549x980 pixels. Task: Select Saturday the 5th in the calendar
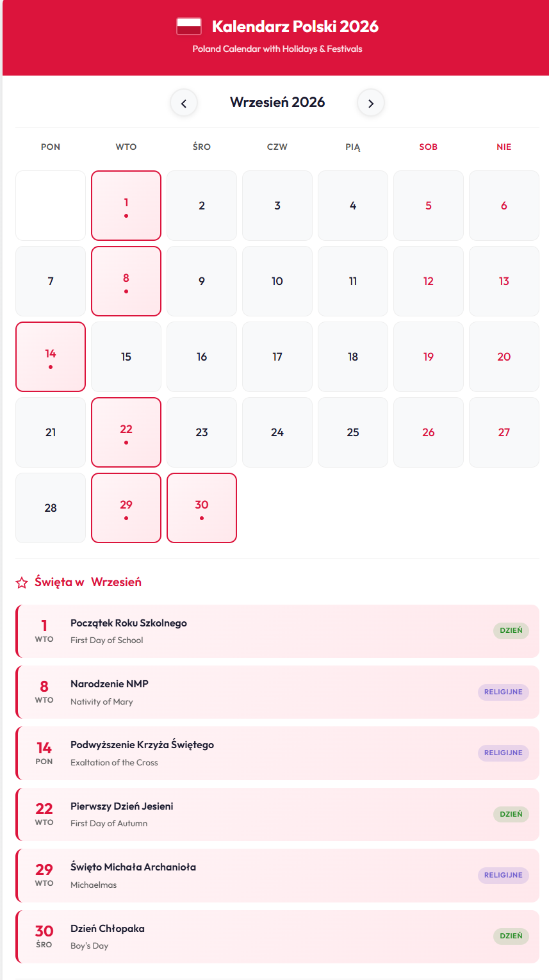(429, 206)
